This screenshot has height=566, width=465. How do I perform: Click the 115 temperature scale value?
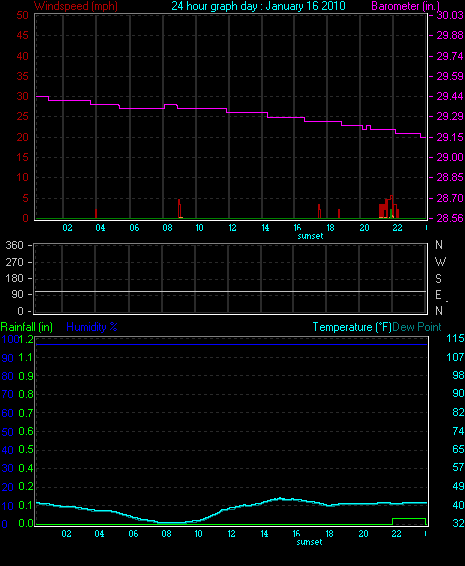click(x=455, y=339)
